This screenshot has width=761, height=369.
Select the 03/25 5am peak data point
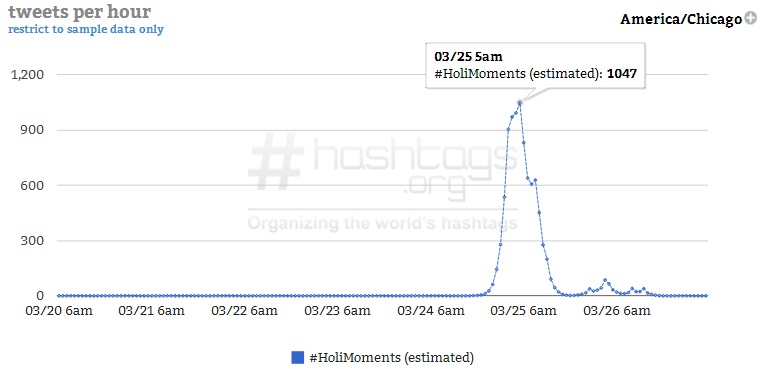click(x=520, y=102)
